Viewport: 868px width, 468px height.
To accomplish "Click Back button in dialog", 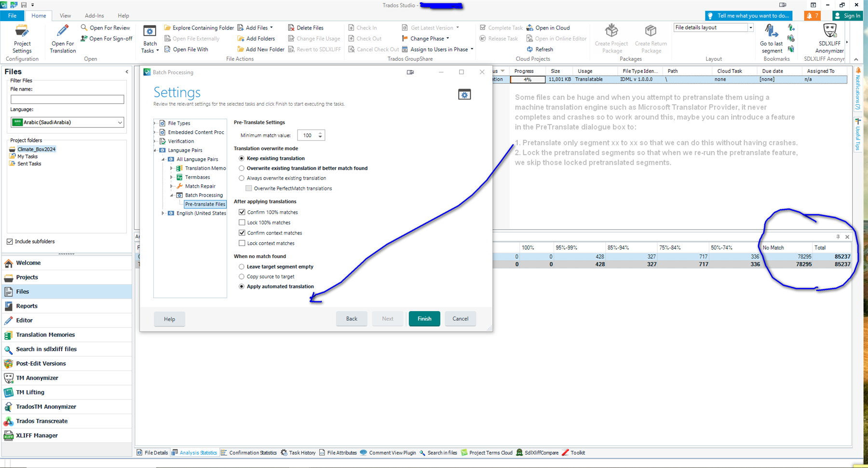I will coord(352,319).
